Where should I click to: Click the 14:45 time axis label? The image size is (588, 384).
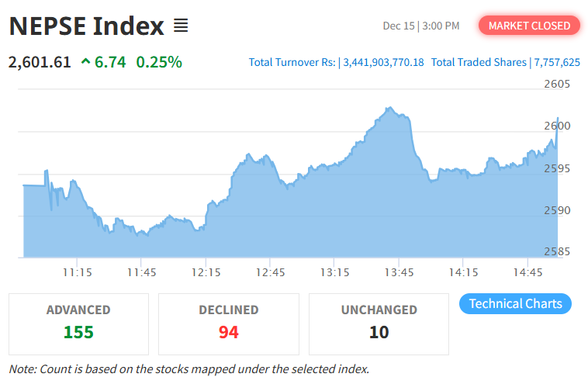[x=527, y=272]
